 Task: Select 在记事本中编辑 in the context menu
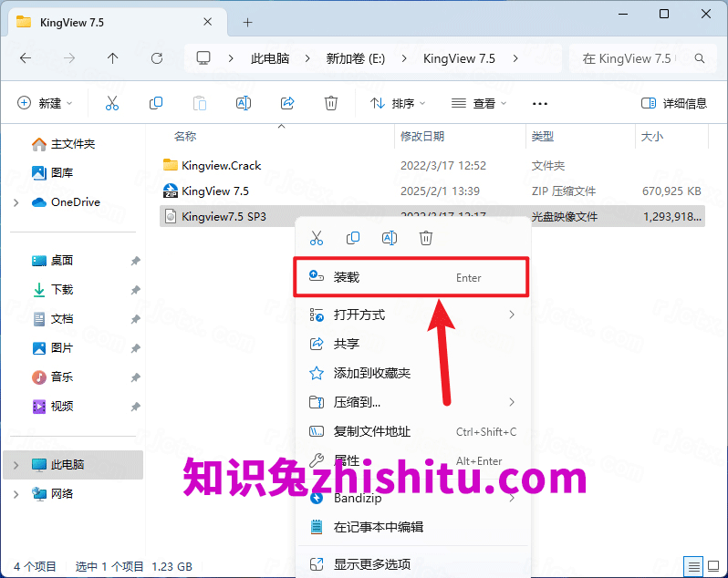pos(412,527)
